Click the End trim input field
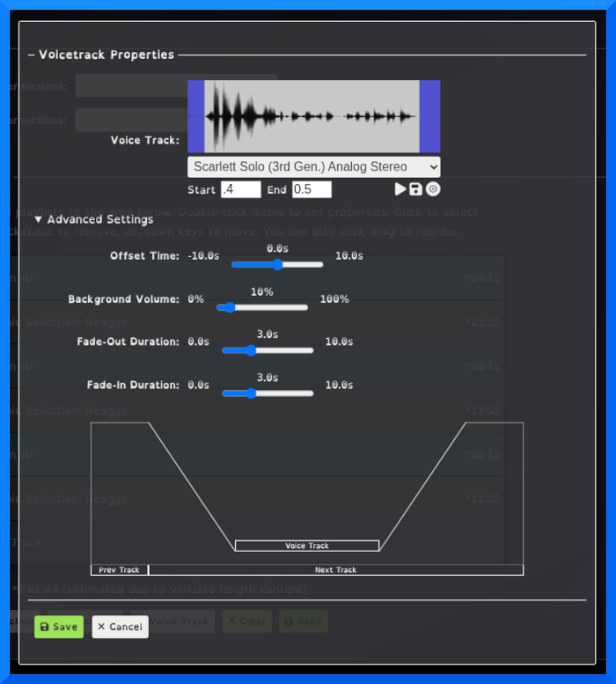 tap(312, 189)
